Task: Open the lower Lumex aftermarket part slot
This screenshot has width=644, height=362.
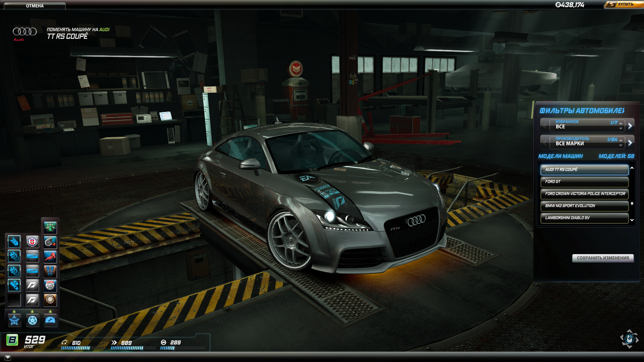Action: tap(32, 271)
